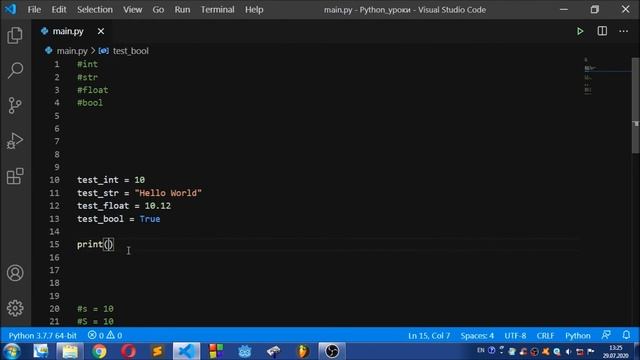Change the CRLF line ending setting
Image resolution: width=640 pixels, height=360 pixels.
pyautogui.click(x=545, y=336)
